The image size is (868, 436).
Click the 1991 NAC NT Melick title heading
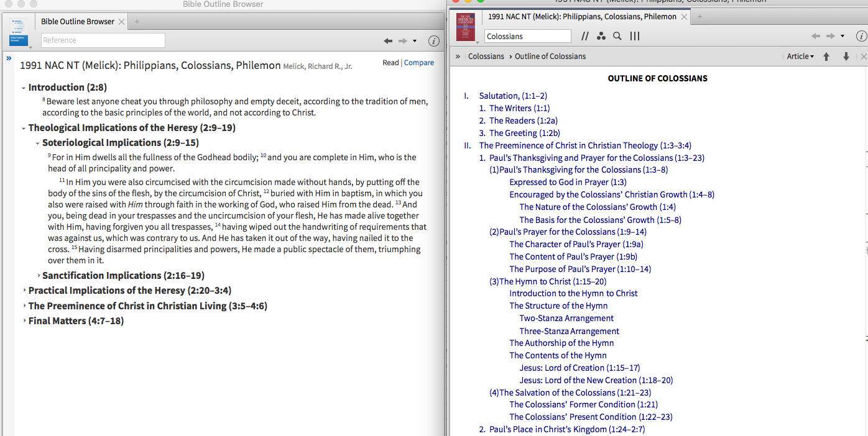click(x=150, y=65)
